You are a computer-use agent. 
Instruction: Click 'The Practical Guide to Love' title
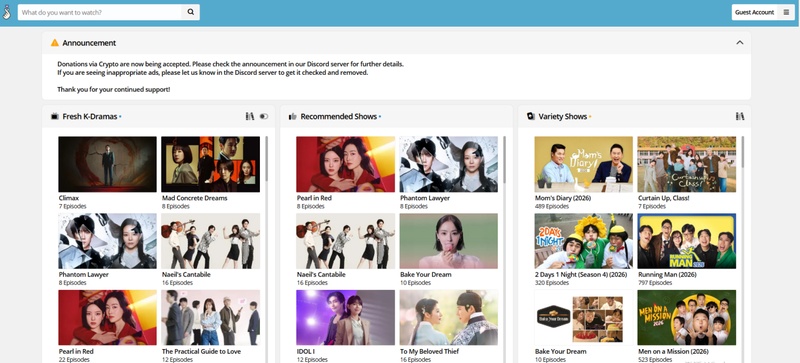pos(201,352)
